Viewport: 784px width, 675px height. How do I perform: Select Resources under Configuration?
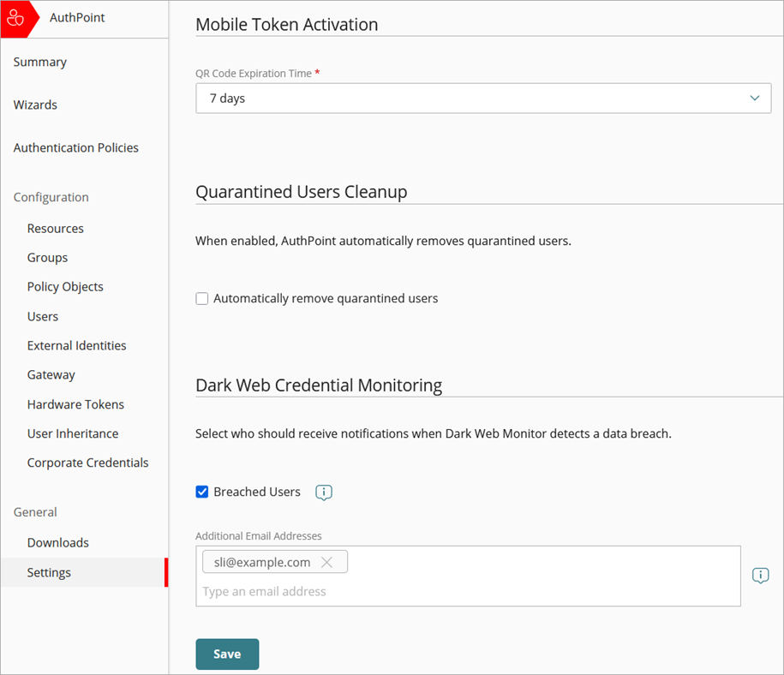[x=56, y=229]
